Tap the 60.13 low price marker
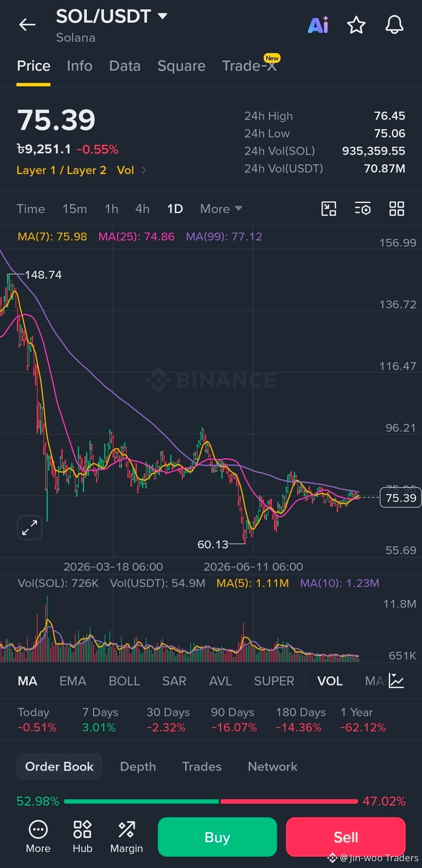Image resolution: width=422 pixels, height=868 pixels. 213,544
